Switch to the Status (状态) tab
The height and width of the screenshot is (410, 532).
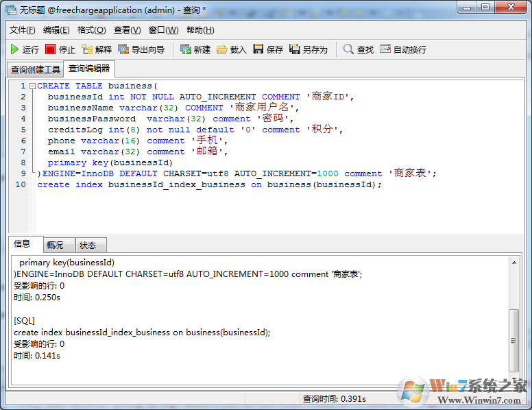coord(88,245)
